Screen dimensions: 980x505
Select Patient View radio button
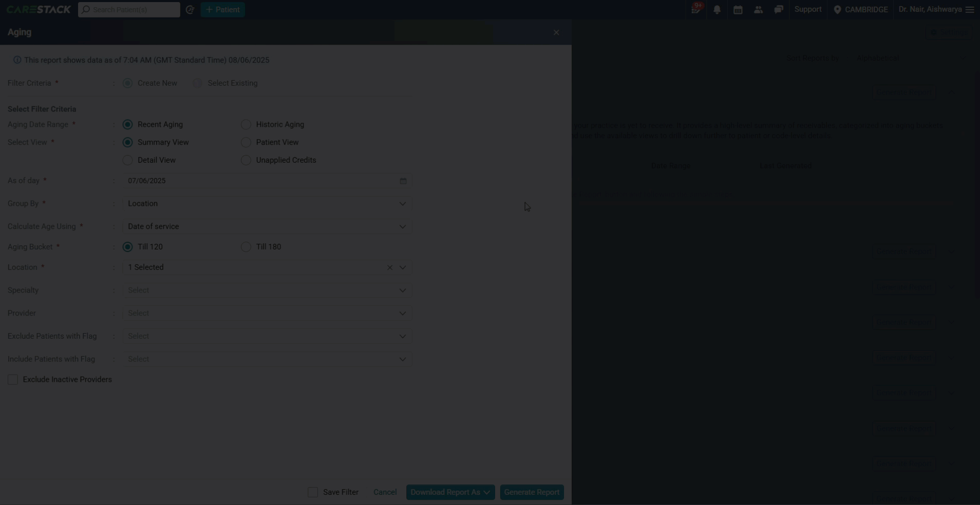pos(246,142)
